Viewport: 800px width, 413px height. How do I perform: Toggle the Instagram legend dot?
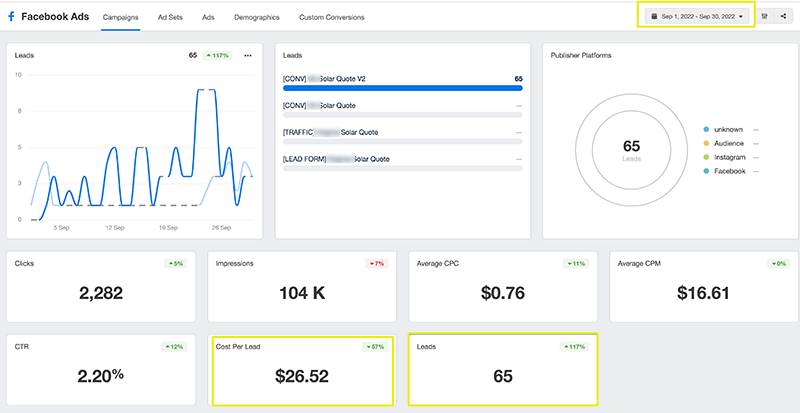tap(706, 157)
